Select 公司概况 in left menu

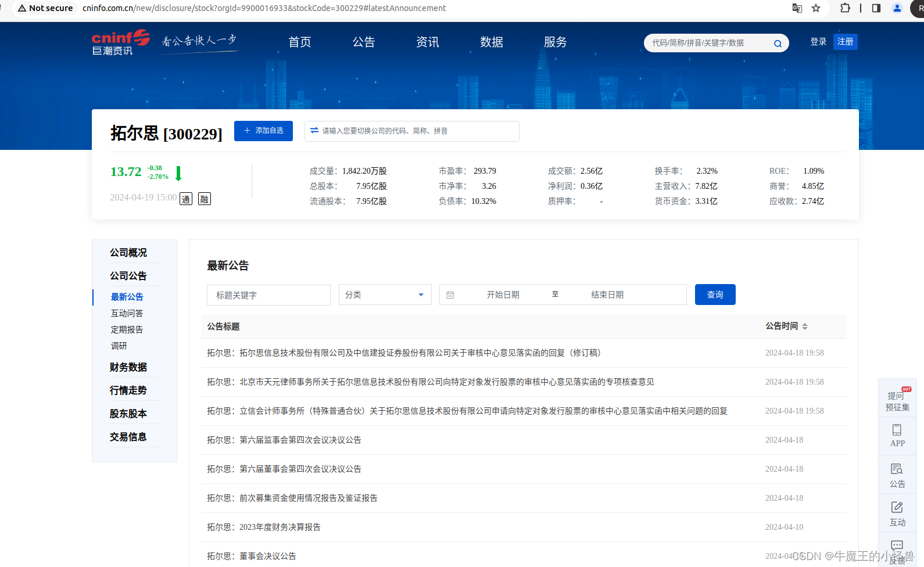(x=128, y=253)
